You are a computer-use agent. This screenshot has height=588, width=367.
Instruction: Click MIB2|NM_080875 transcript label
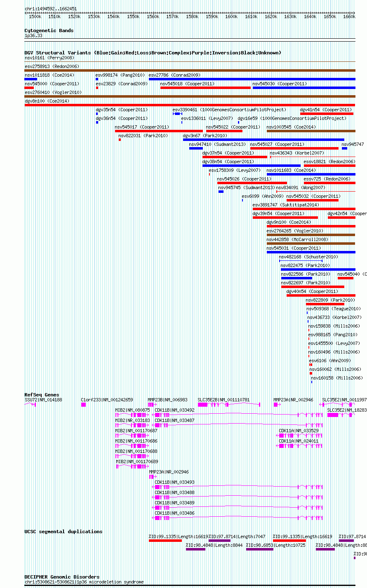(132, 410)
